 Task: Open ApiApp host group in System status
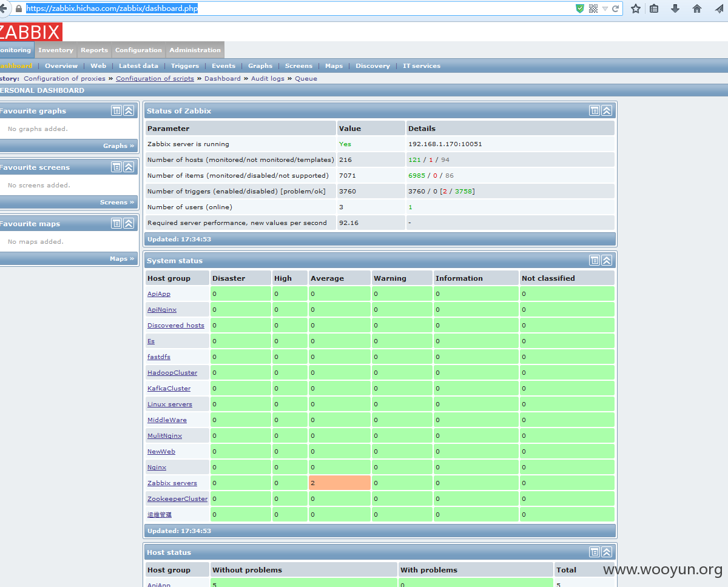pyautogui.click(x=159, y=293)
